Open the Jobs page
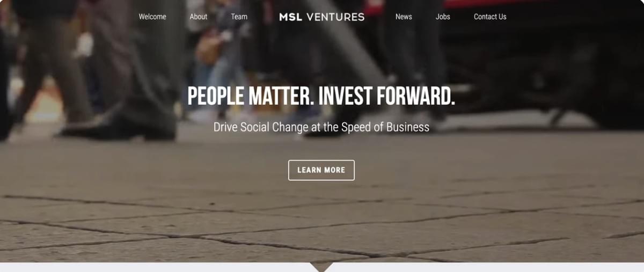Image resolution: width=644 pixels, height=272 pixels. pos(443,17)
